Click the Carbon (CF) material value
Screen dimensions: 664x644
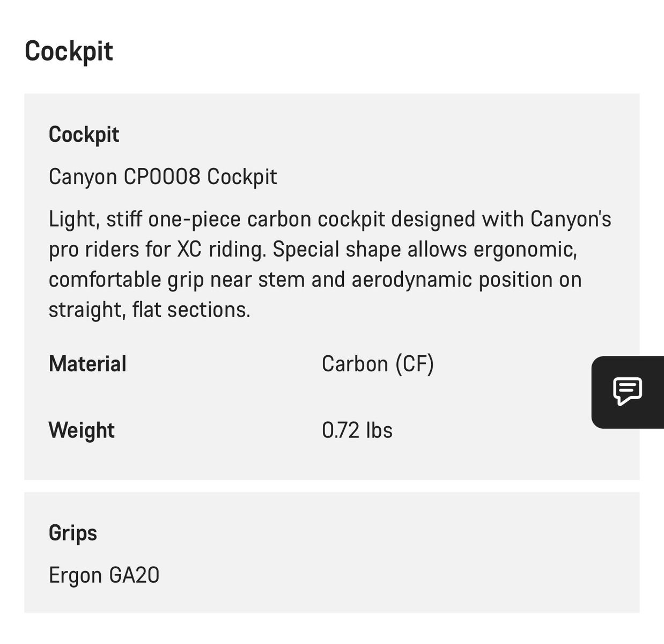click(x=378, y=364)
